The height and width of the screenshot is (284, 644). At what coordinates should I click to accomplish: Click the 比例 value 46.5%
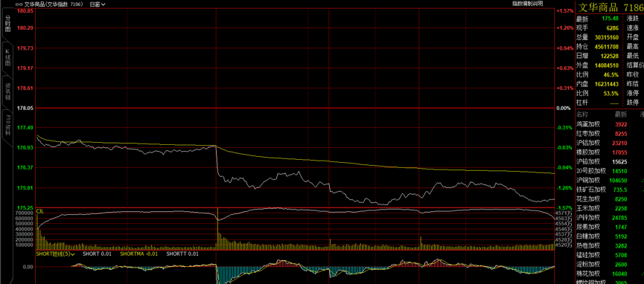pos(612,74)
